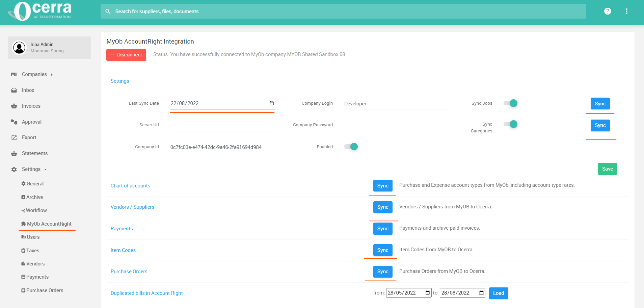Open Duplicated bills in Account Right link
The height and width of the screenshot is (308, 644).
click(146, 293)
